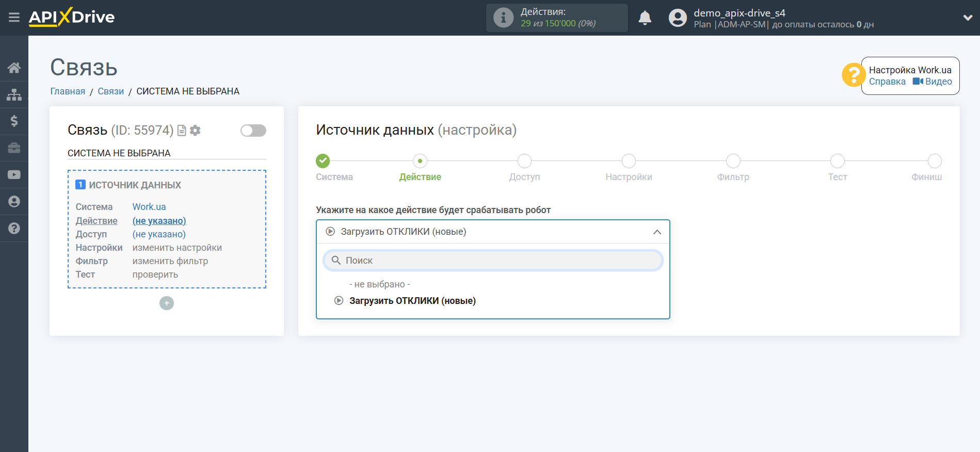Open the connections sitemap icon in the sidebar
Viewport: 980px width, 452px height.
tap(14, 94)
